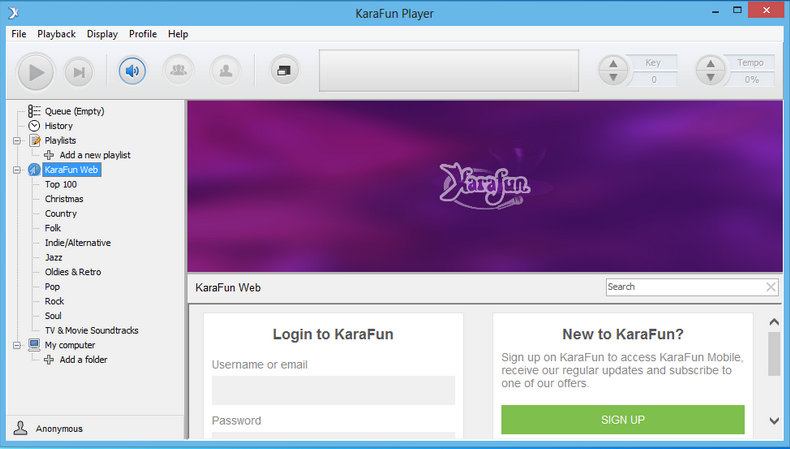Click the plus icon beside Add a new playlist

pos(49,155)
